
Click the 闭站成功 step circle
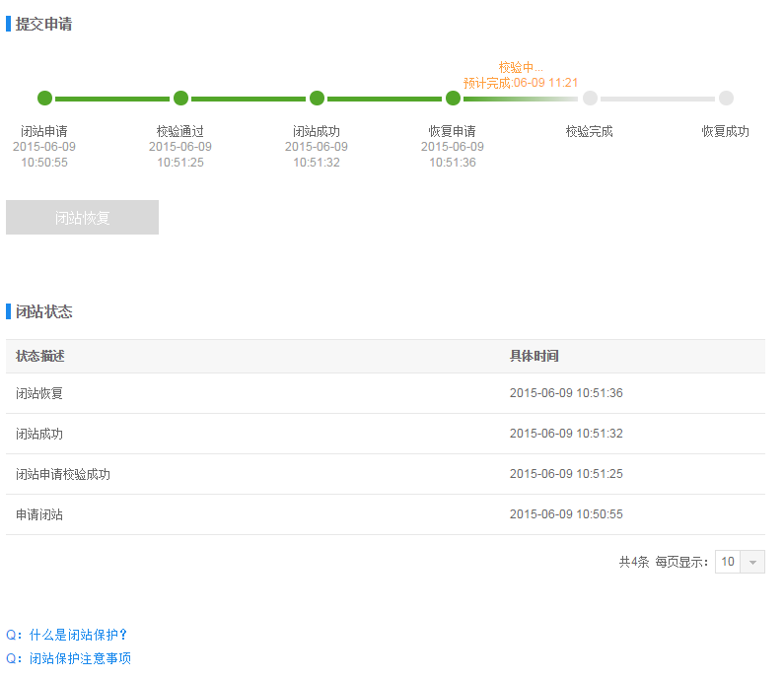pyautogui.click(x=317, y=98)
